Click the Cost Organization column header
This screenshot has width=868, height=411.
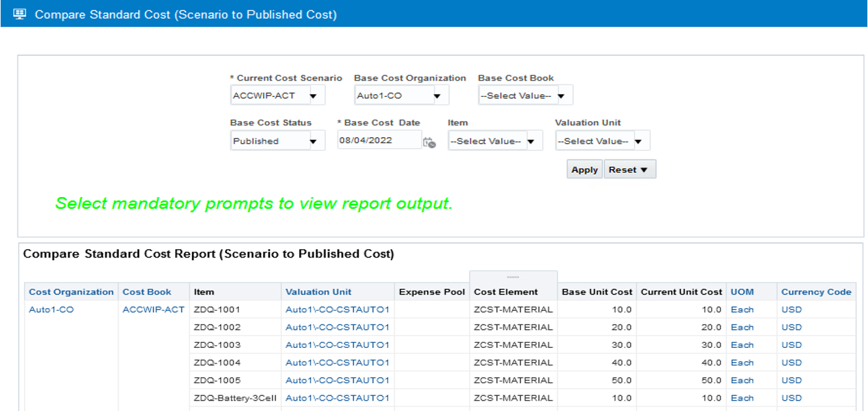coord(72,292)
